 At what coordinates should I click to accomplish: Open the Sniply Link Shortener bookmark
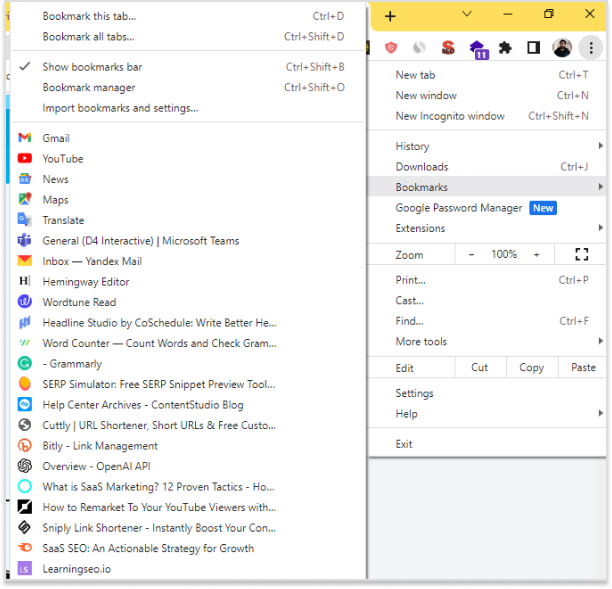(187, 528)
